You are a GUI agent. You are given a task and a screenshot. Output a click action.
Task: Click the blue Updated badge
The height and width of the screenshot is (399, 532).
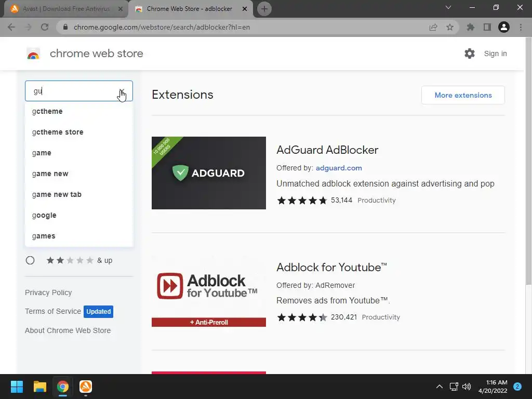pos(98,312)
